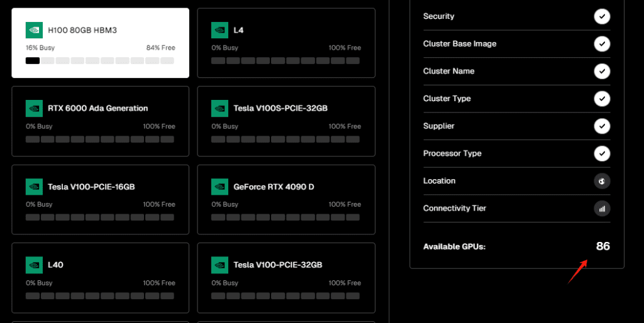Screen dimensions: 644x323
Task: Click the Cluster Name checkmark icon
Action: (x=602, y=72)
